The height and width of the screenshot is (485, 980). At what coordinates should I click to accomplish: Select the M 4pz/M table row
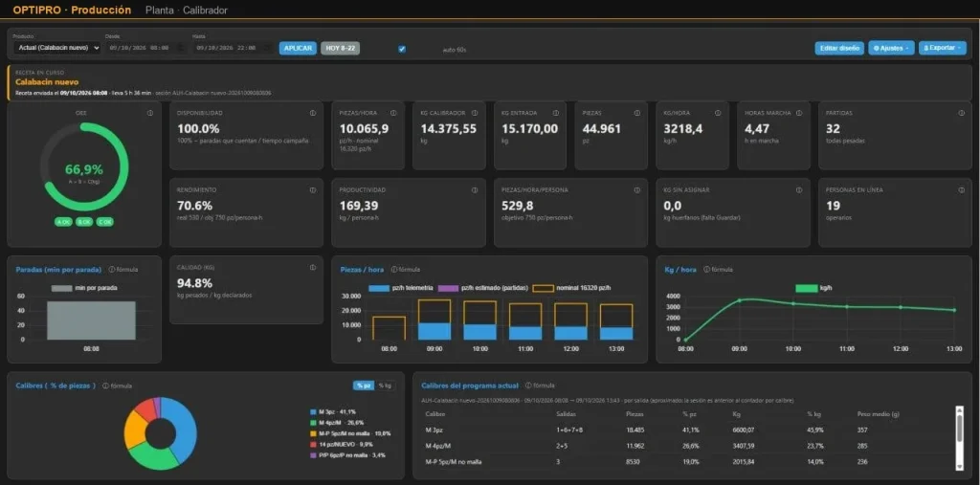(x=686, y=446)
